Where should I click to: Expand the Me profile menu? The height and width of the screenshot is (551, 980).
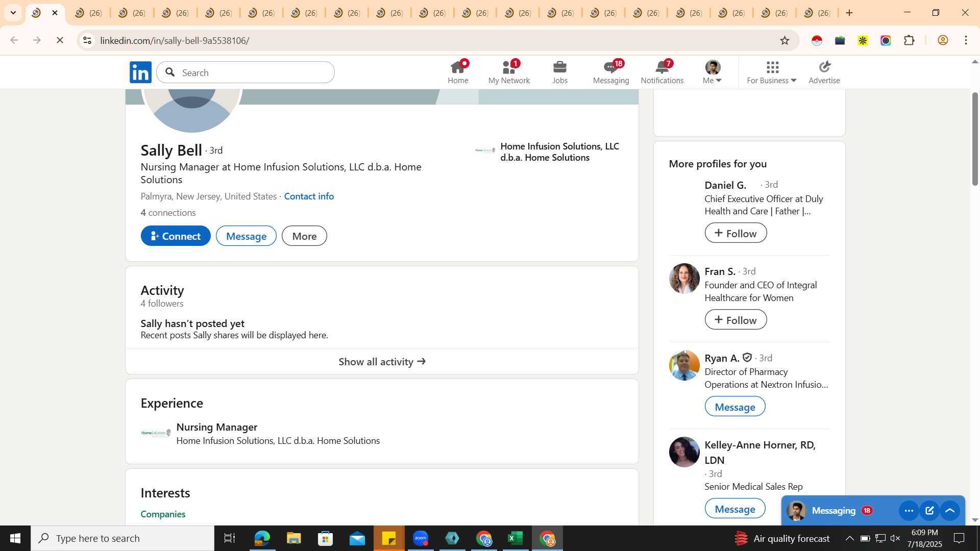pos(712,72)
